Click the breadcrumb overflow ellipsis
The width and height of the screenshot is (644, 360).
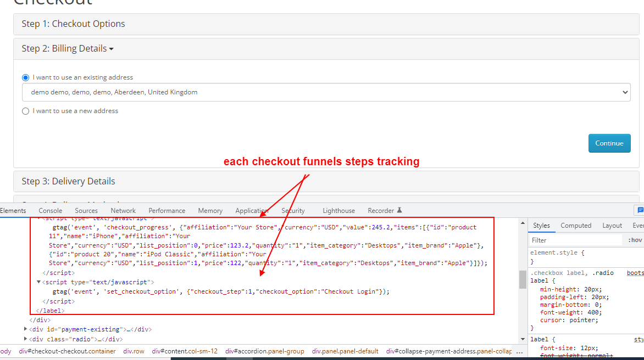click(520, 352)
